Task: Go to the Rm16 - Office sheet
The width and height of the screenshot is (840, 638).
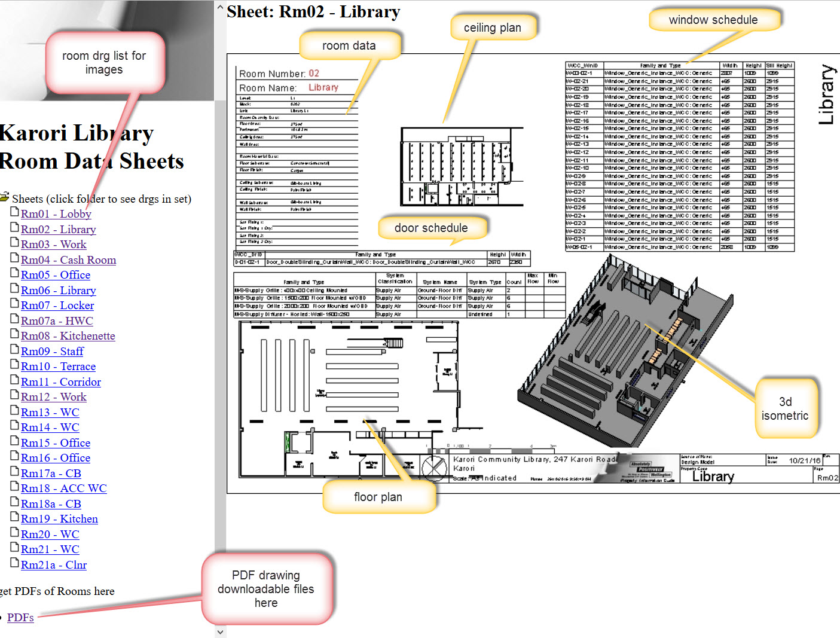Action: point(56,458)
